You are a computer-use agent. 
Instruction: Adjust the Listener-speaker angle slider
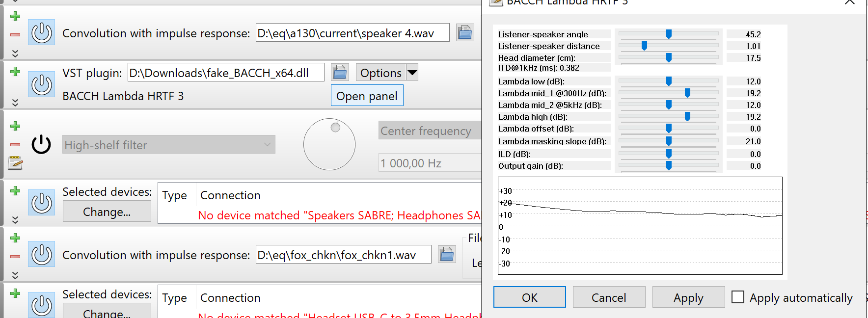click(669, 34)
